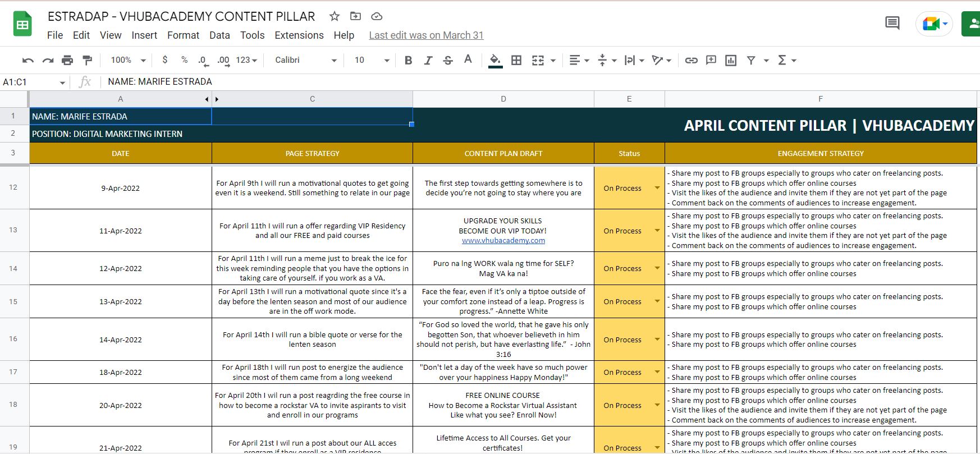980x454 pixels.
Task: Click the name box showing A1:C1
Action: 34,82
